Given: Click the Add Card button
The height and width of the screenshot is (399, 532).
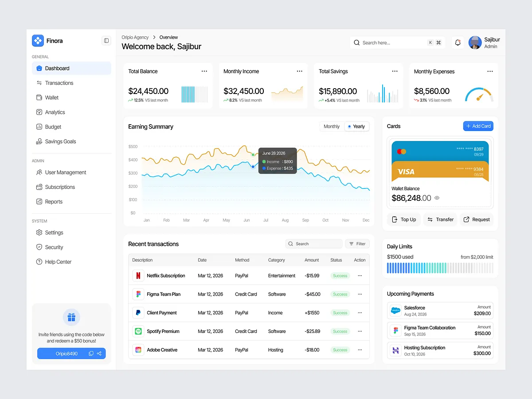Looking at the screenshot, I should [x=478, y=126].
